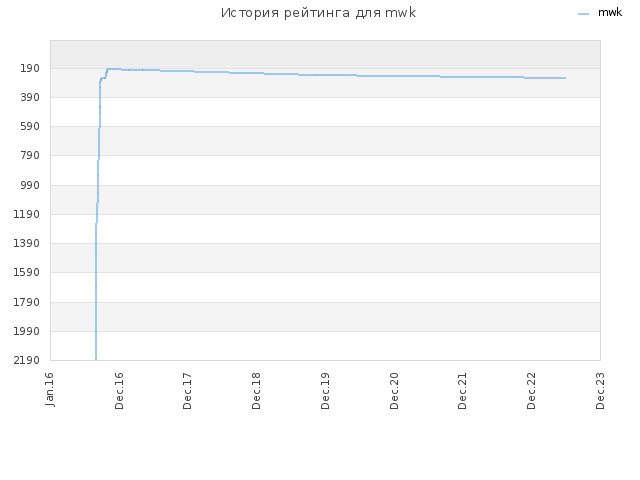Screen dimensions: 640x480
Task: Select the 990 y-axis label
Action: [30, 185]
